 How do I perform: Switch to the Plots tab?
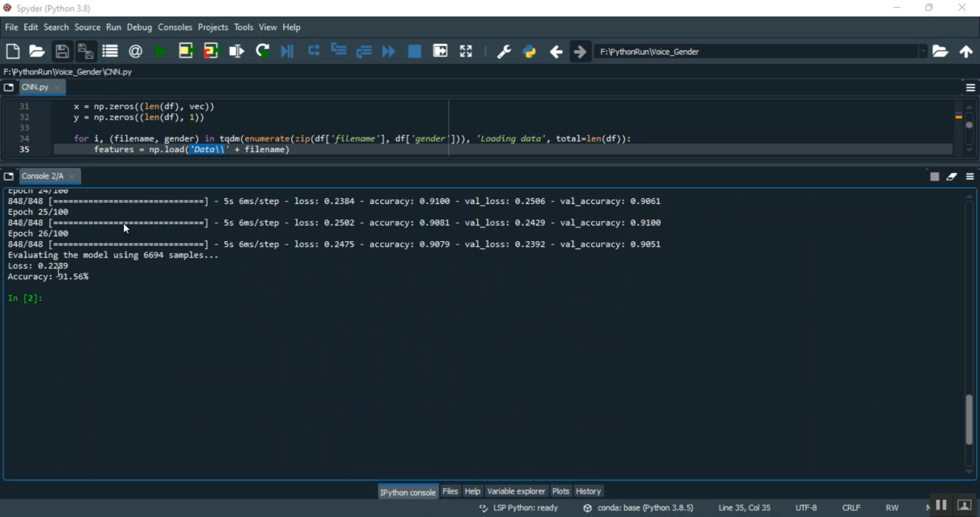click(561, 492)
